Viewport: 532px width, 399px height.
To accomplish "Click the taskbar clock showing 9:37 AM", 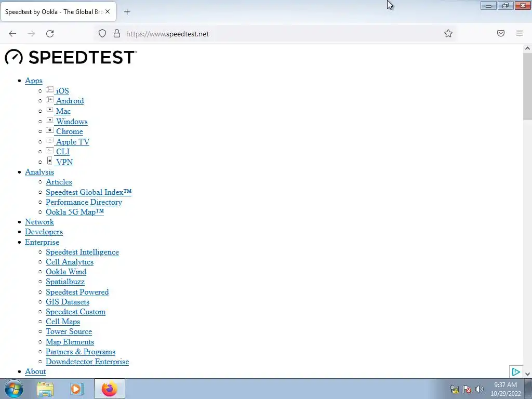I will pos(505,389).
